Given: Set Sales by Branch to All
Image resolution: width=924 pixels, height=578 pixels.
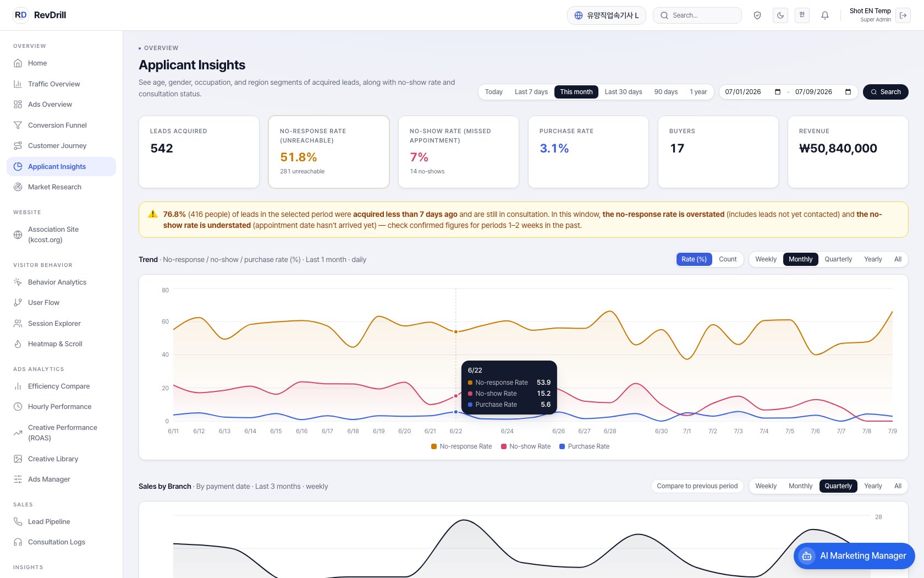Looking at the screenshot, I should (x=898, y=486).
